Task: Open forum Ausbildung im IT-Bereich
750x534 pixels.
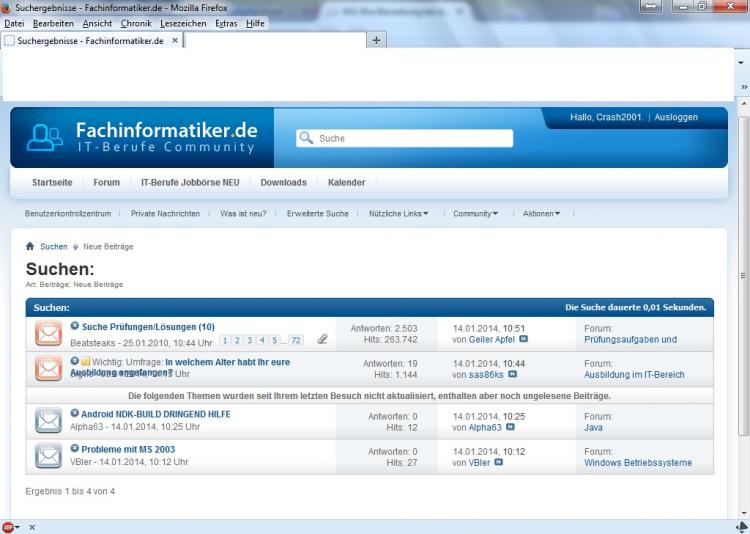Action: pyautogui.click(x=634, y=375)
